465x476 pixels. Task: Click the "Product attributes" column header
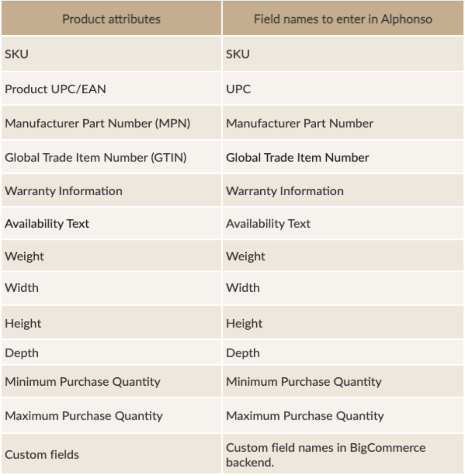coord(111,19)
